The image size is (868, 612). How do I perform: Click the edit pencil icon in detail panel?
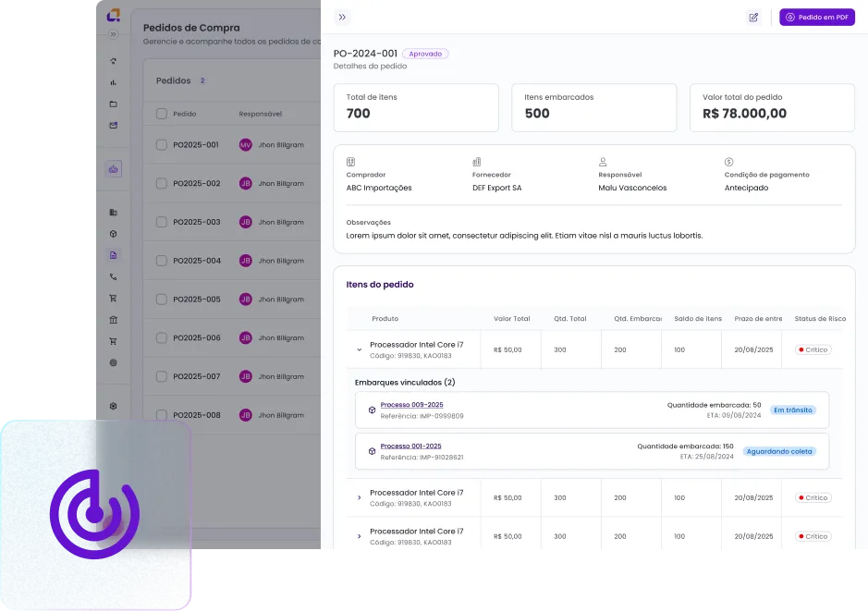(x=753, y=18)
